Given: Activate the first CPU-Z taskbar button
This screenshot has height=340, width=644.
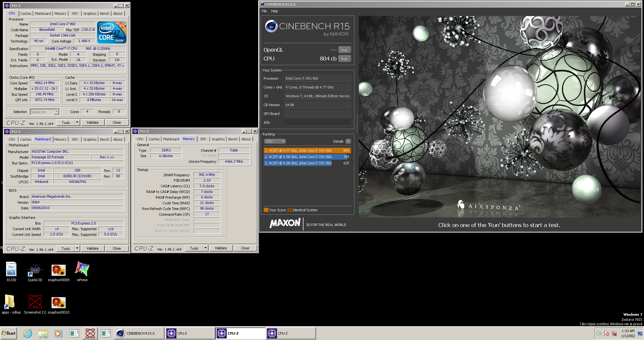Looking at the screenshot, I should tap(190, 333).
